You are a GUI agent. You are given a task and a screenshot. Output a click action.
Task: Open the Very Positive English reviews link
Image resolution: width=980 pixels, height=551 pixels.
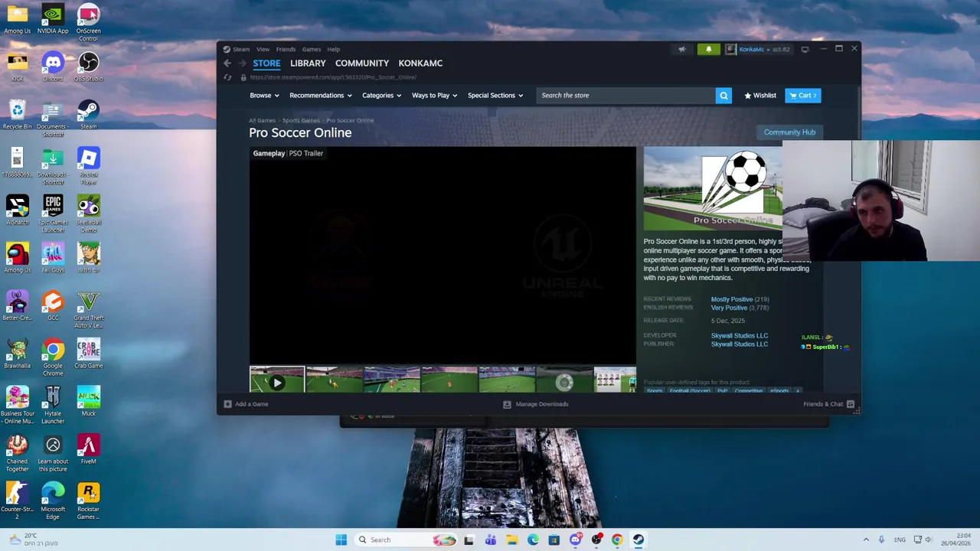(x=729, y=308)
